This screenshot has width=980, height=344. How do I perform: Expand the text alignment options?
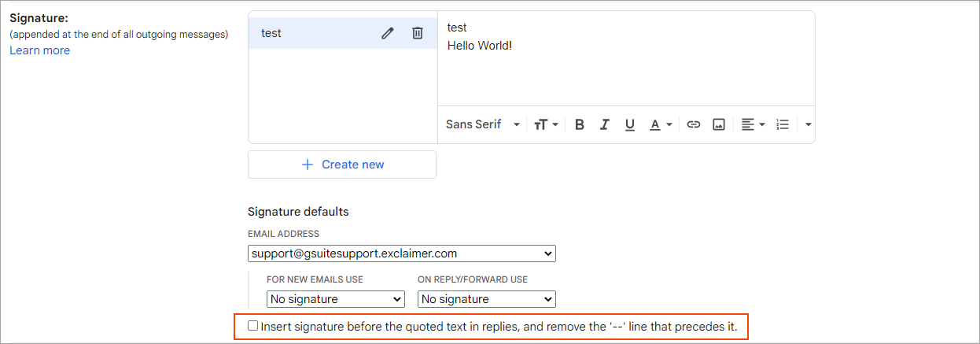click(x=753, y=124)
